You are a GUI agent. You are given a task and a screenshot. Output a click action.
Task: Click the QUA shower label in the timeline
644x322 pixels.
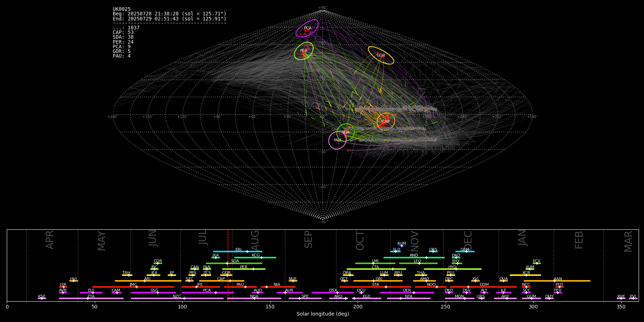[504, 279]
